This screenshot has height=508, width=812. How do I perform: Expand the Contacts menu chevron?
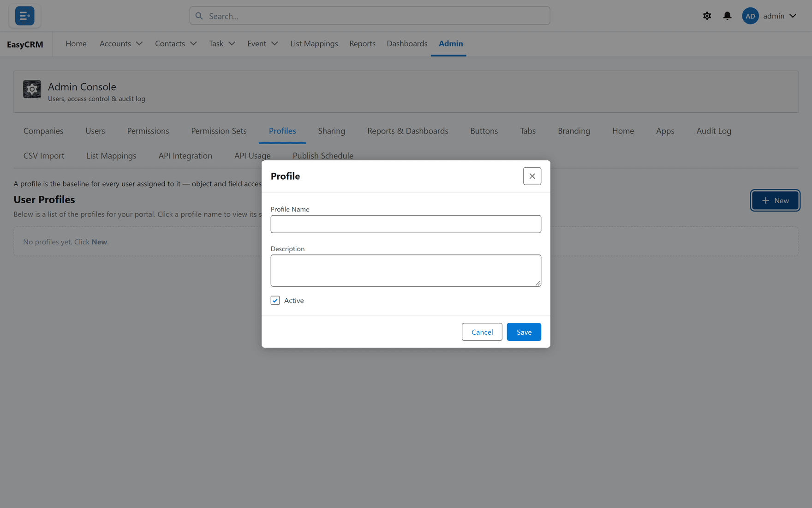pyautogui.click(x=193, y=43)
